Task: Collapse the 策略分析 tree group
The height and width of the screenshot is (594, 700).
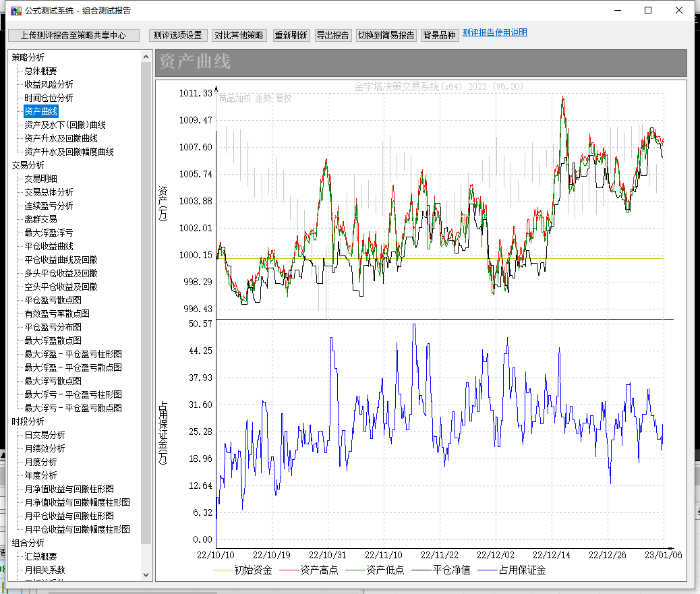Action: [x=28, y=57]
